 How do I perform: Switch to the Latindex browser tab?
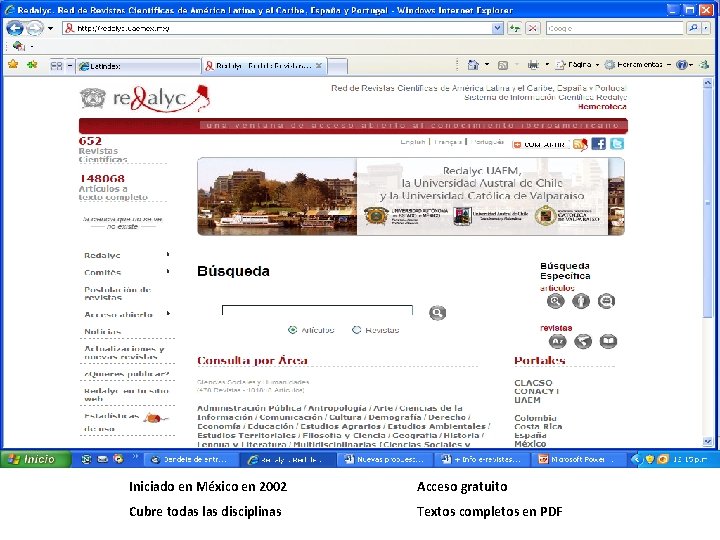click(138, 66)
